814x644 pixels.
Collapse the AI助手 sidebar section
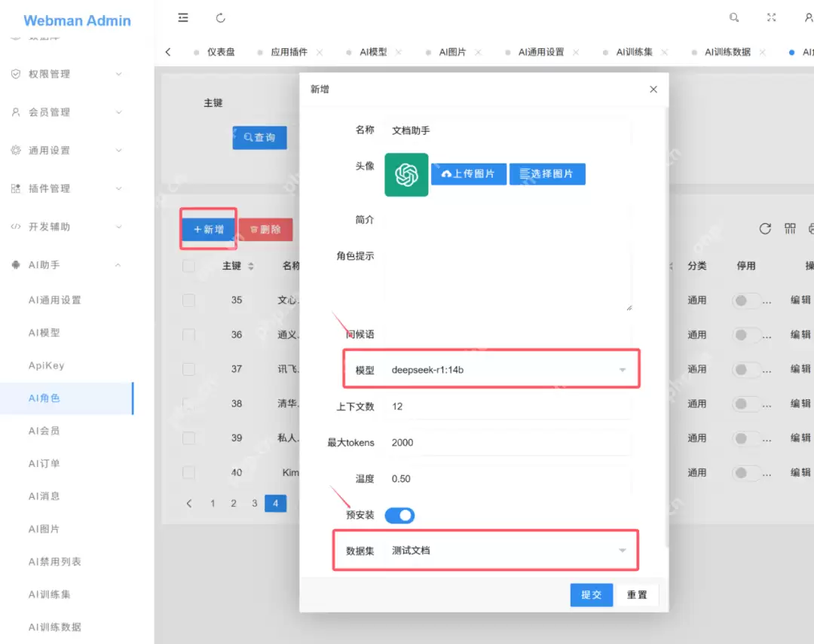(x=68, y=265)
